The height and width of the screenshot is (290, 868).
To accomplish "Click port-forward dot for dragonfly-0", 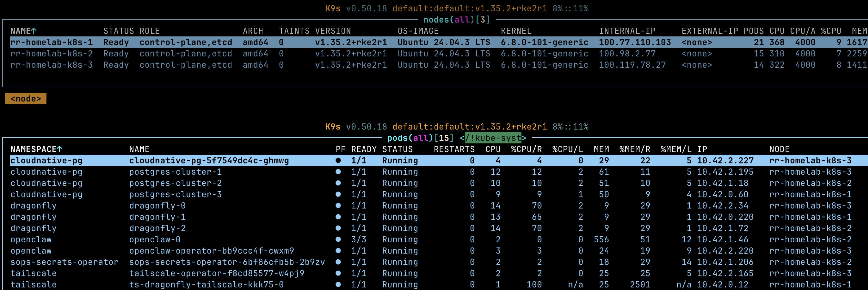I will click(x=338, y=206).
